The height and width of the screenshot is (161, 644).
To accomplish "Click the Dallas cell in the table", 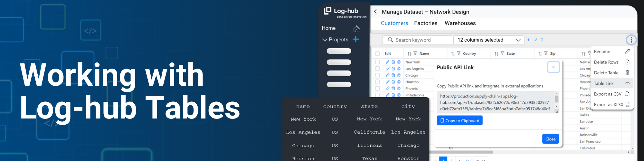I will 584,115.
